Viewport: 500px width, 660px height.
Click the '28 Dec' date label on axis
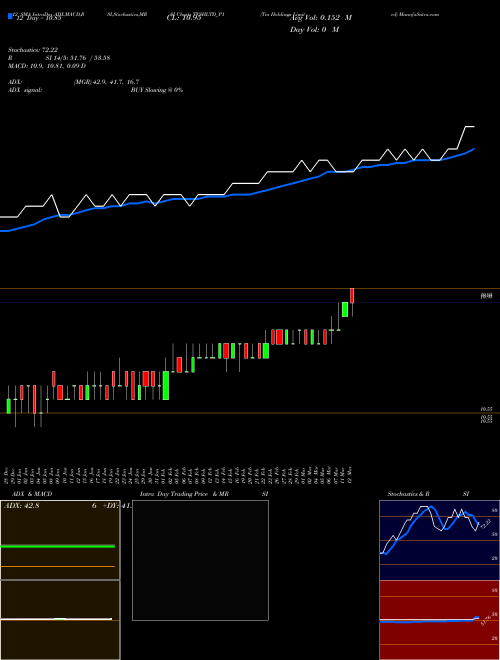(6, 475)
